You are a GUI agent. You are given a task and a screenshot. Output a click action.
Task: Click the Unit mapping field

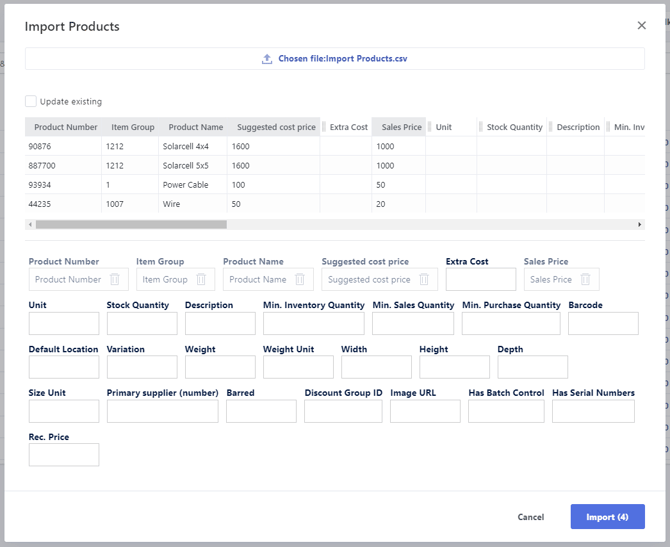(x=64, y=323)
